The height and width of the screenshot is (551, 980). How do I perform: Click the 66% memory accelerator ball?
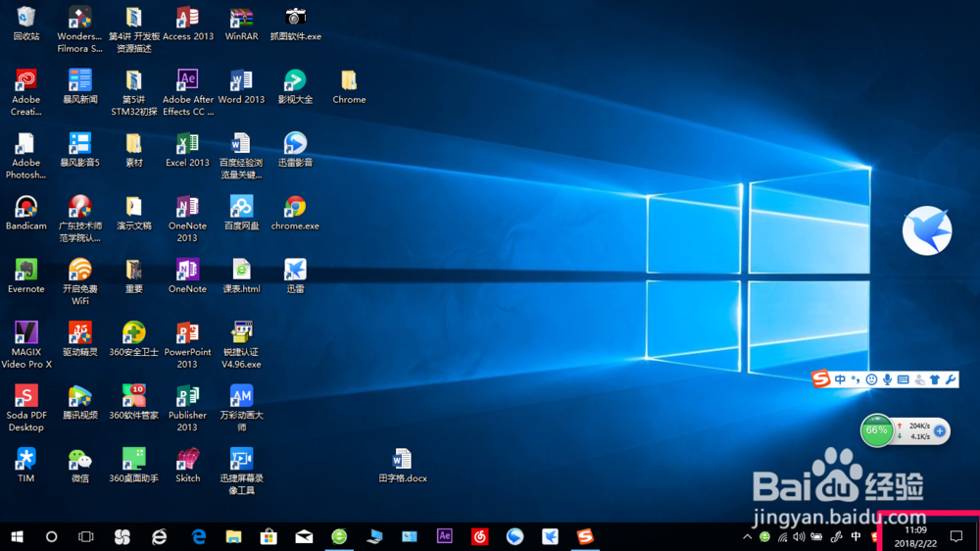876,430
